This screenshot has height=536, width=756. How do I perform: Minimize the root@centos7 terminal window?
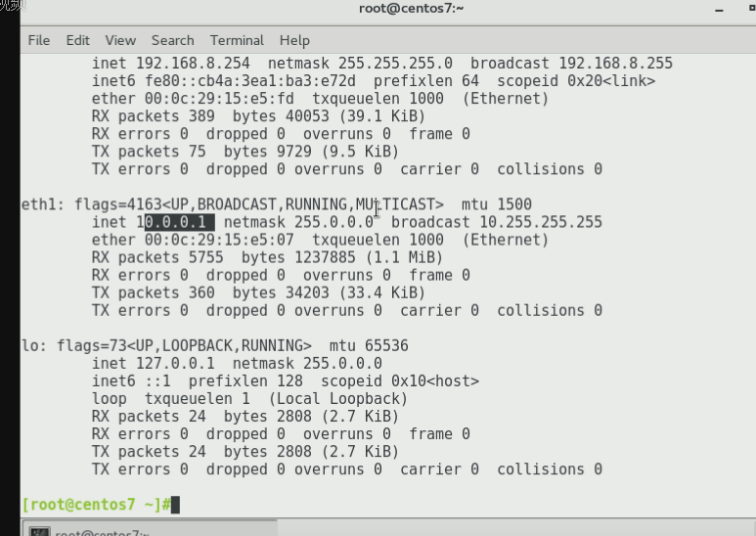pos(719,9)
